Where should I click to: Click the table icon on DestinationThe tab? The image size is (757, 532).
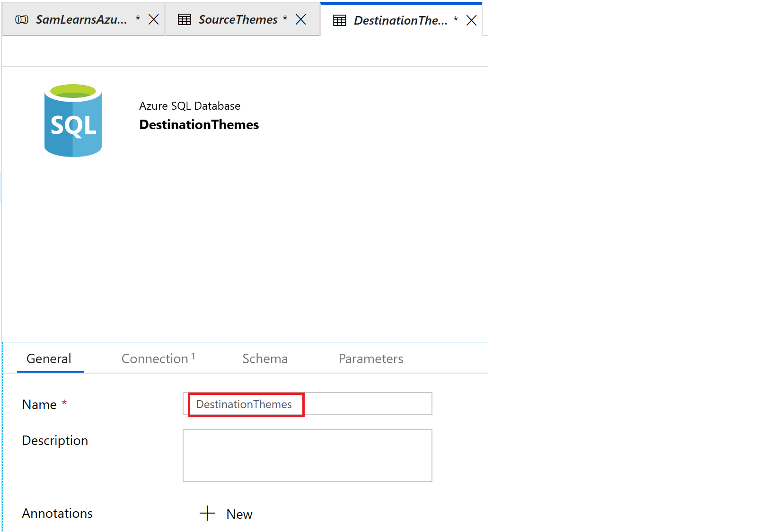(x=340, y=20)
